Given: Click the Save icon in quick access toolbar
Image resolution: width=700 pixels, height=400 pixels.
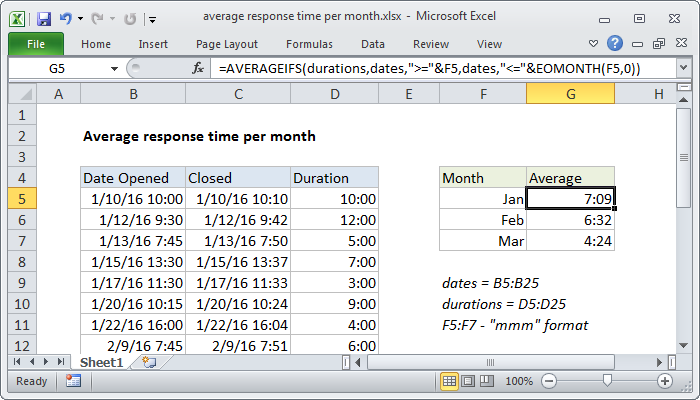Looking at the screenshot, I should point(43,18).
